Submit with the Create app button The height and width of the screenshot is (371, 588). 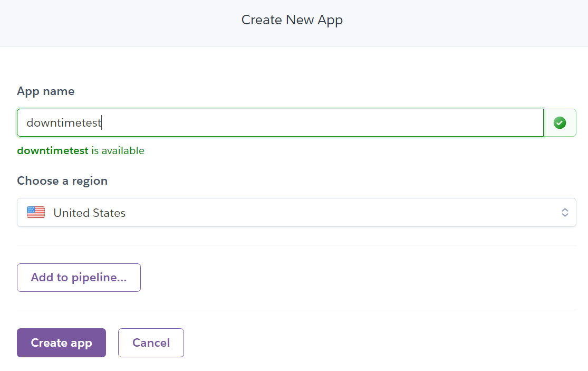(61, 343)
